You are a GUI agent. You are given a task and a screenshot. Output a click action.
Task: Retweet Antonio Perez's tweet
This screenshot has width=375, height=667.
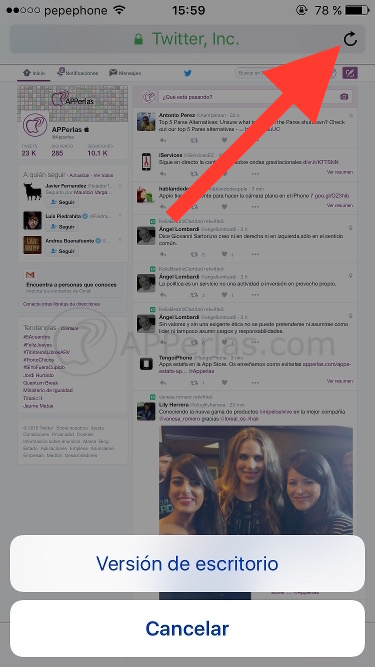pyautogui.click(x=194, y=140)
